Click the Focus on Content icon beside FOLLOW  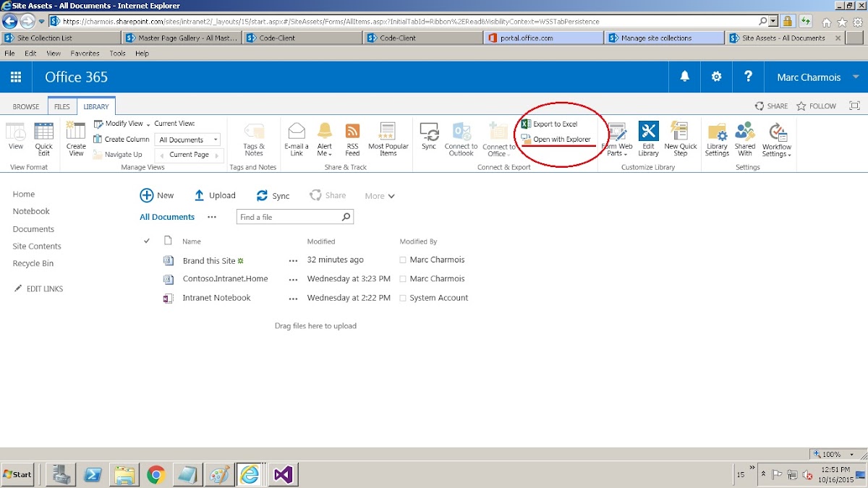coord(854,106)
